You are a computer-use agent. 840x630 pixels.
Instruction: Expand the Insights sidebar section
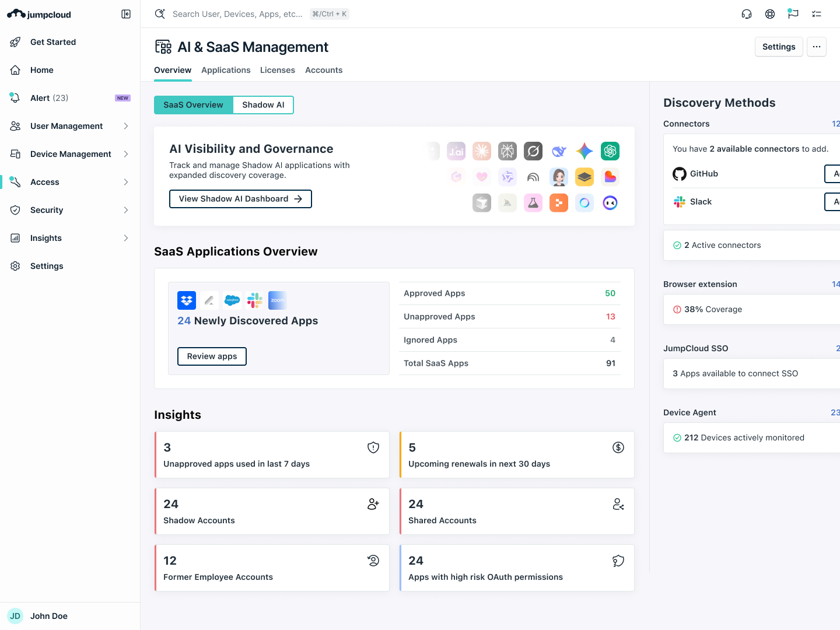pyautogui.click(x=127, y=238)
